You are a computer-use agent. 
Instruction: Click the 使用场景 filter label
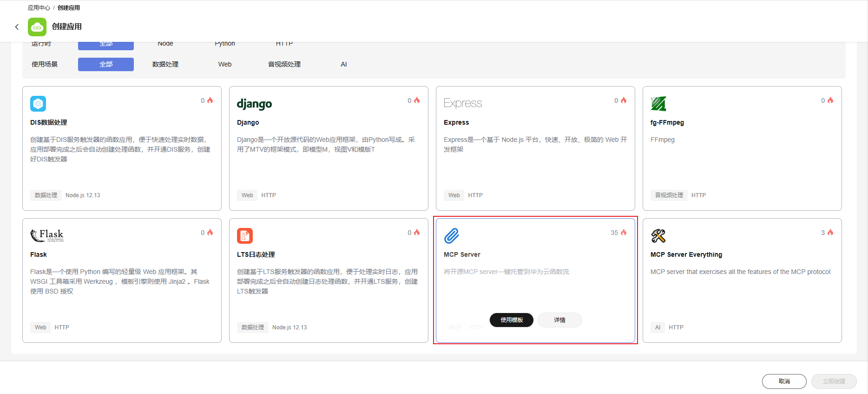point(45,64)
